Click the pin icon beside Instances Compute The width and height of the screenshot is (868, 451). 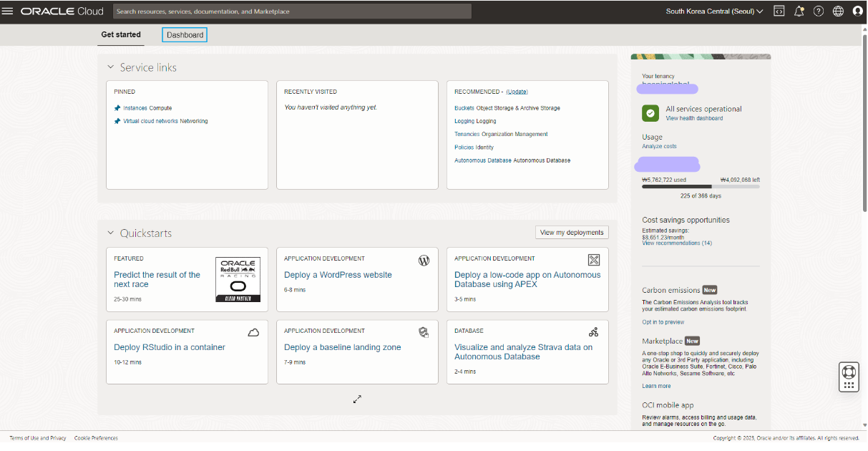coord(117,108)
